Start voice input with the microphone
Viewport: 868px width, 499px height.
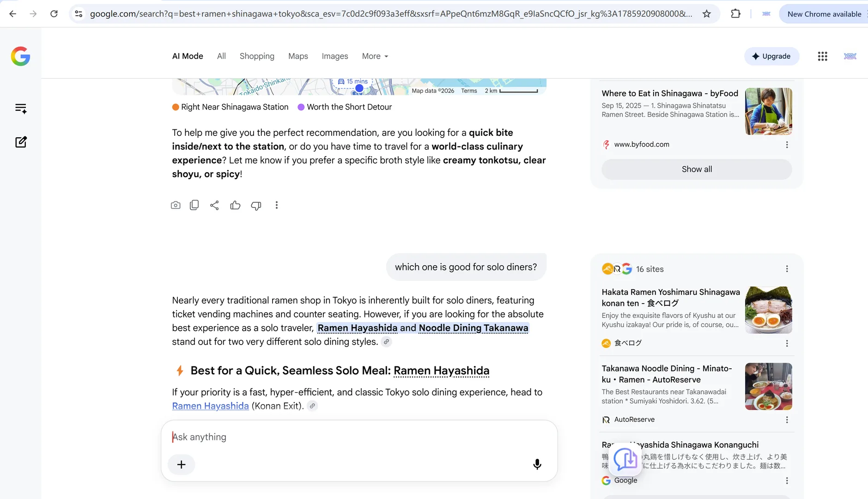pyautogui.click(x=537, y=464)
